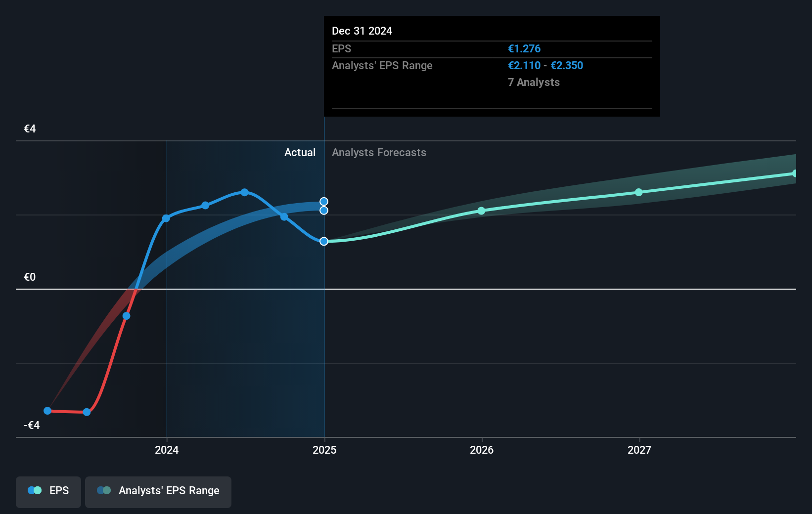
Task: Click the 'Analysts' EPS Range' tooltip row label
Action: click(x=382, y=65)
